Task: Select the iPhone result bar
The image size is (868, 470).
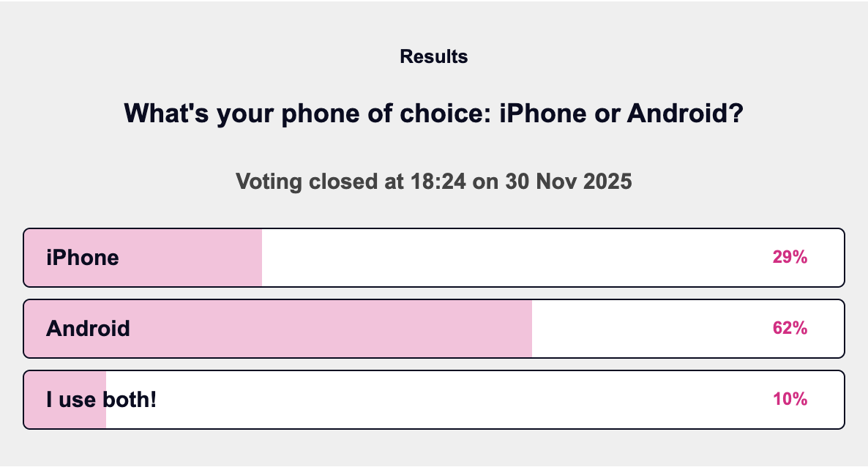Action: click(434, 257)
